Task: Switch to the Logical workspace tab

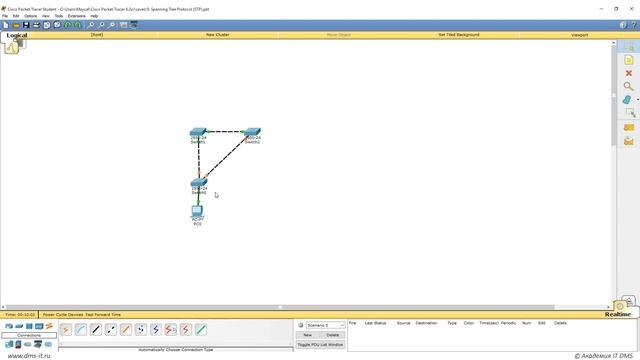Action: click(x=17, y=35)
